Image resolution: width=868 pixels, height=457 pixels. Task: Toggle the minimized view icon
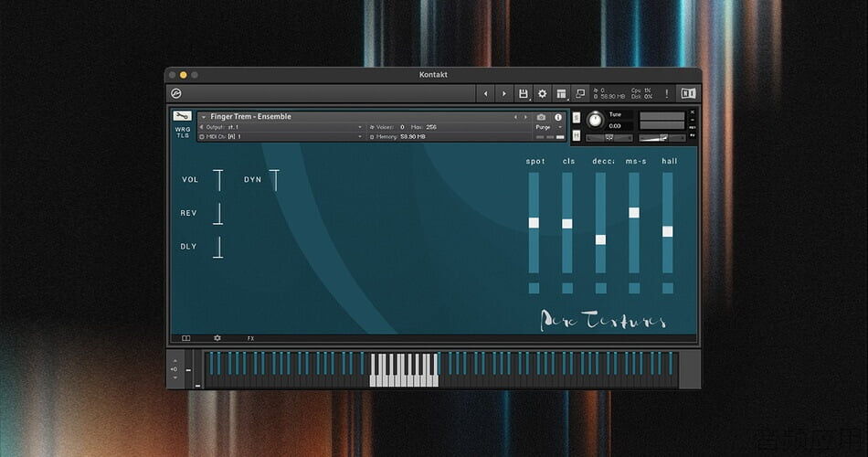point(580,93)
